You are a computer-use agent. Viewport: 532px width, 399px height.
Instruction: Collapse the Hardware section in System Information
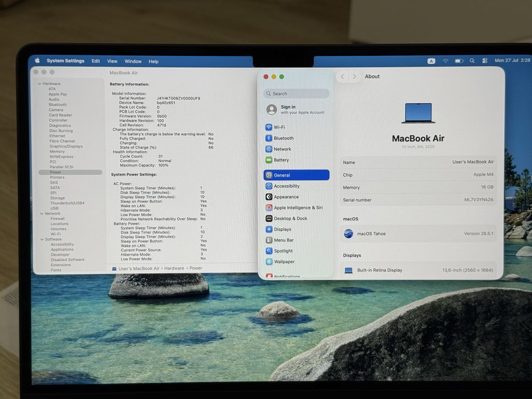40,84
